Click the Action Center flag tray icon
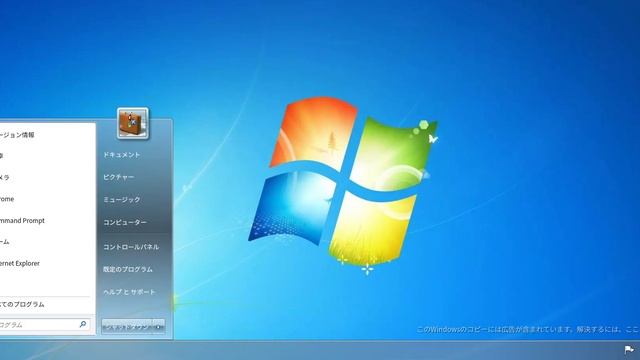The image size is (640, 360). click(x=629, y=350)
